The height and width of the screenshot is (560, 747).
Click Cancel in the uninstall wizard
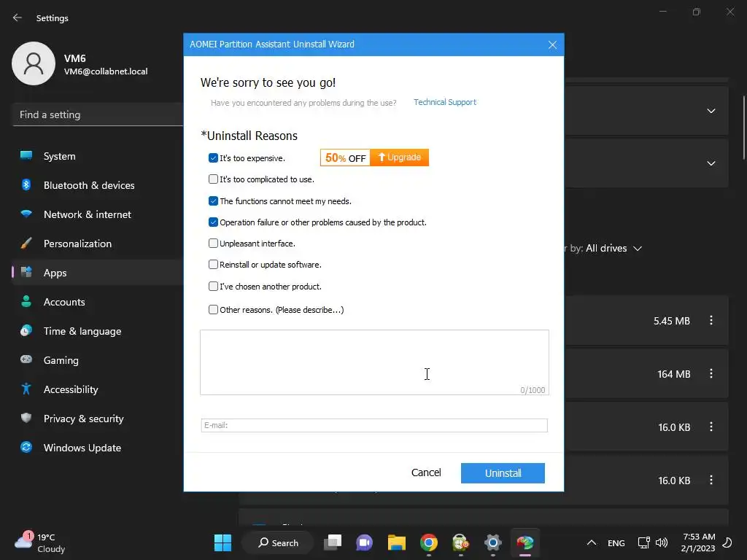click(x=426, y=472)
